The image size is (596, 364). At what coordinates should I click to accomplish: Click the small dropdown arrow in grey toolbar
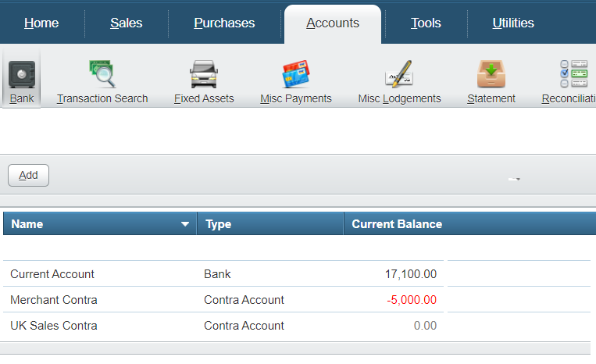(x=514, y=180)
